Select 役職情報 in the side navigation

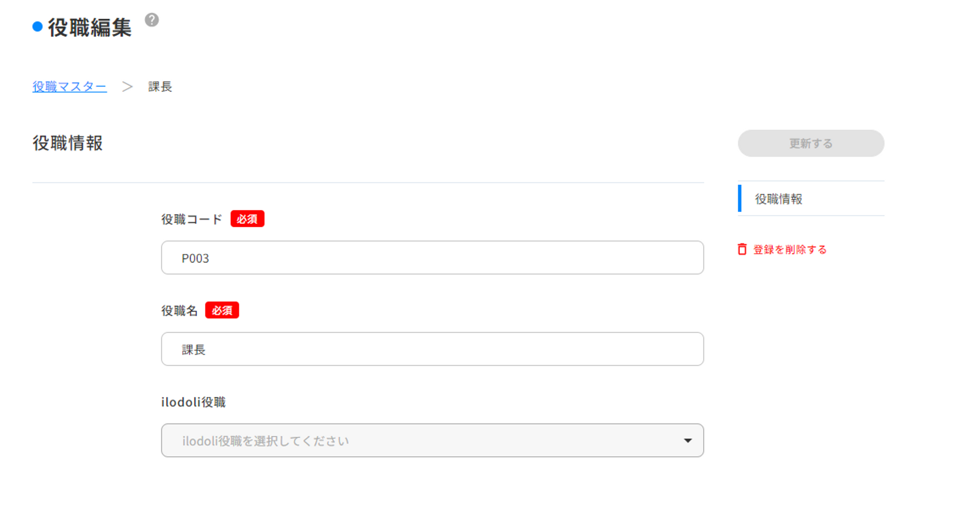[811, 199]
